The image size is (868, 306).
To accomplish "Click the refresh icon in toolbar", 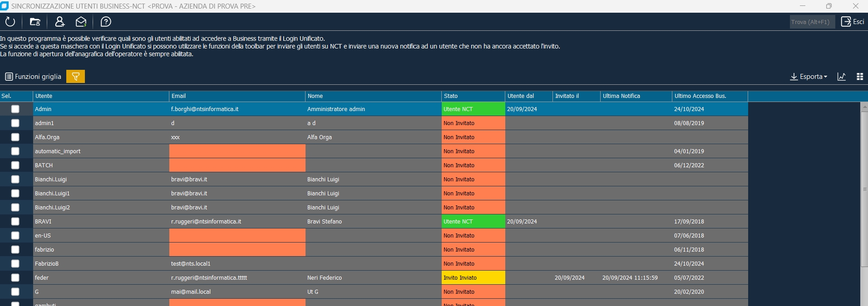I will 10,22.
